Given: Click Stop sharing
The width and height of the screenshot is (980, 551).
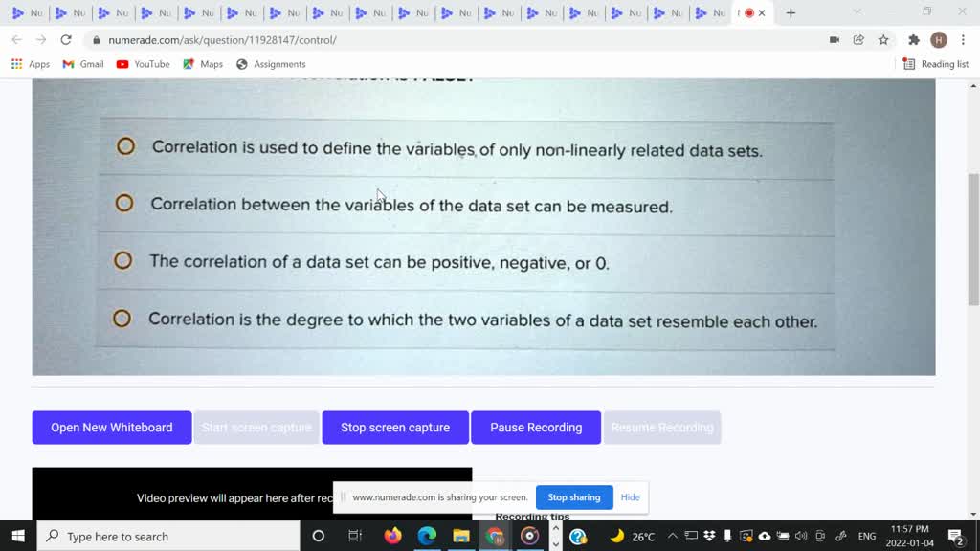Looking at the screenshot, I should (x=574, y=497).
